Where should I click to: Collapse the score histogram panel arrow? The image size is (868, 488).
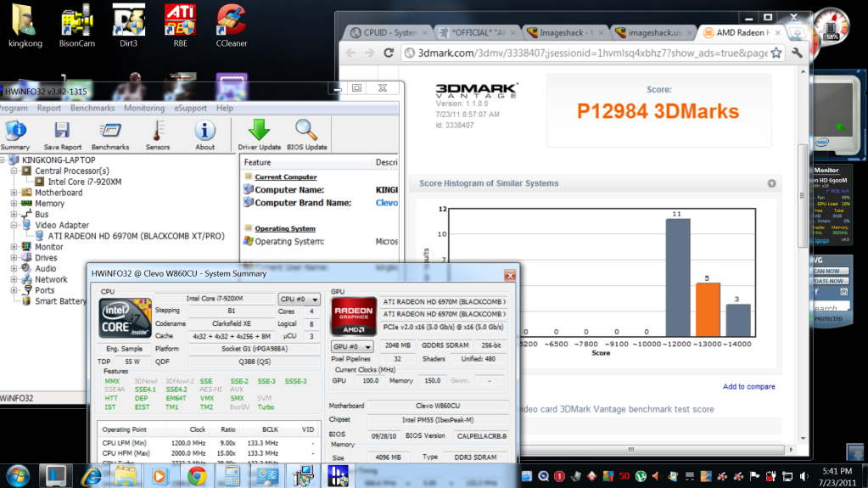(771, 183)
